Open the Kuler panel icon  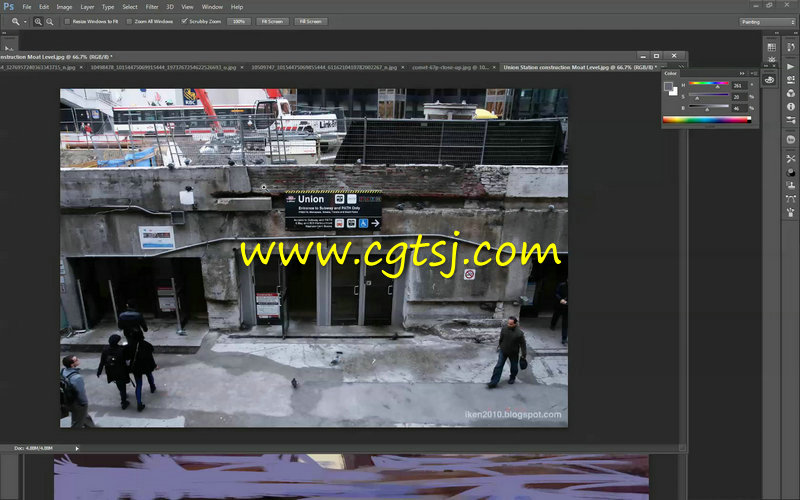(x=791, y=140)
